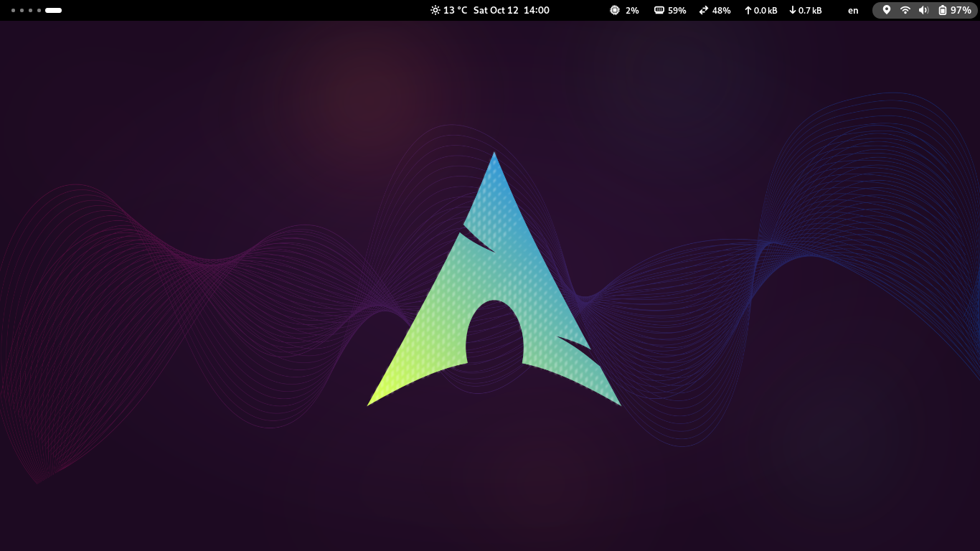
Task: Click the CPU chip icon
Action: tap(615, 10)
